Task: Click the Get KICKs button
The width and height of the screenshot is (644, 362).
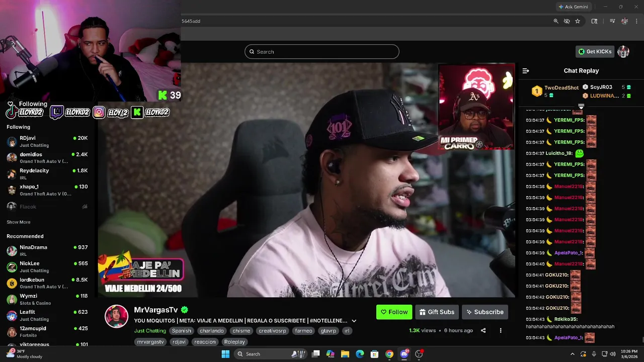Action: [x=595, y=51]
